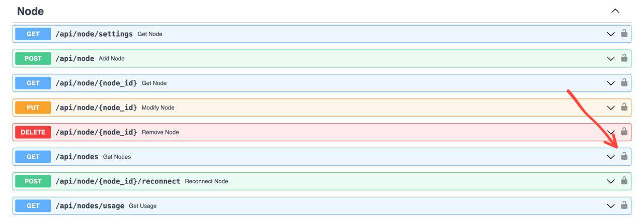Expand the /api/node/settings row using its chevron
The height and width of the screenshot is (221, 644).
tap(610, 34)
